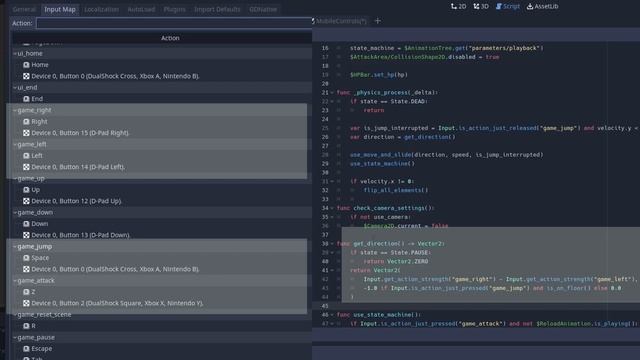Click the "flip_all_elements()" code line
640x360 pixels.
pos(396,190)
